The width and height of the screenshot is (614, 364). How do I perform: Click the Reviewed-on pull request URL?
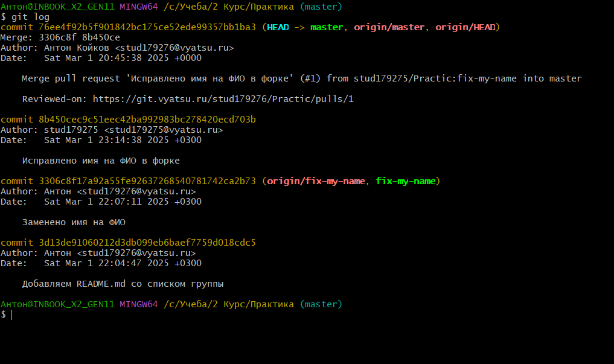[223, 99]
